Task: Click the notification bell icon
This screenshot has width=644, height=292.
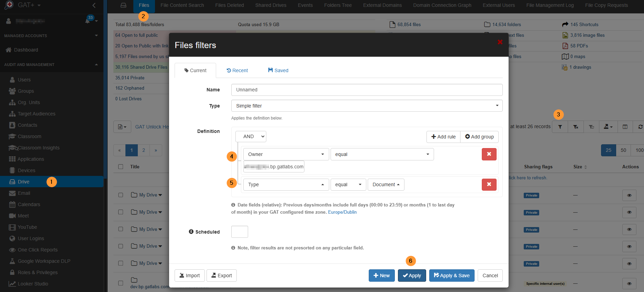Action: tap(88, 21)
